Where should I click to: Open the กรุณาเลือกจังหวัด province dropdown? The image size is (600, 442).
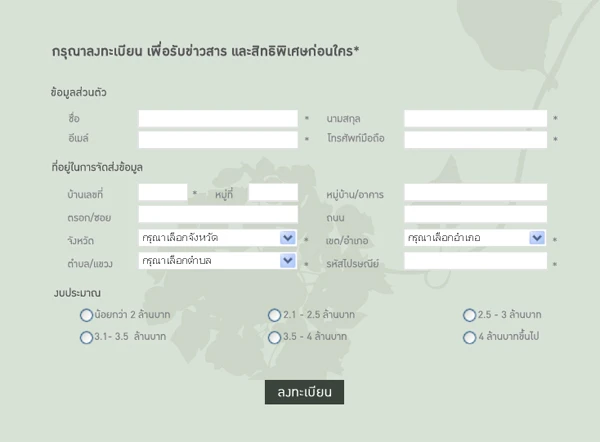218,238
